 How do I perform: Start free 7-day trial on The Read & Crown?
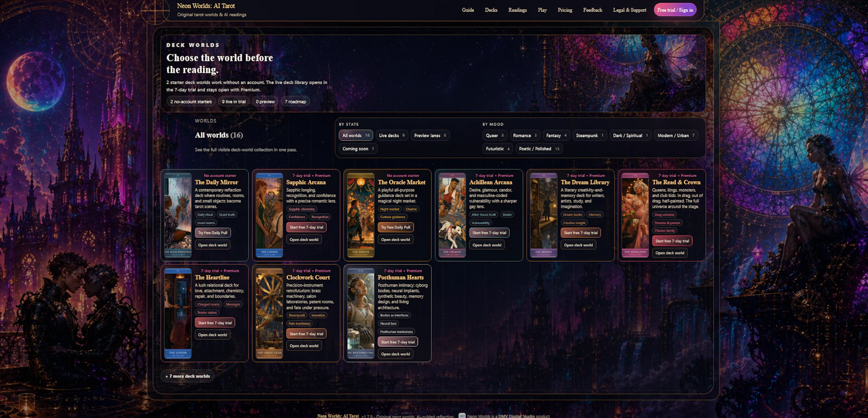[x=672, y=241]
